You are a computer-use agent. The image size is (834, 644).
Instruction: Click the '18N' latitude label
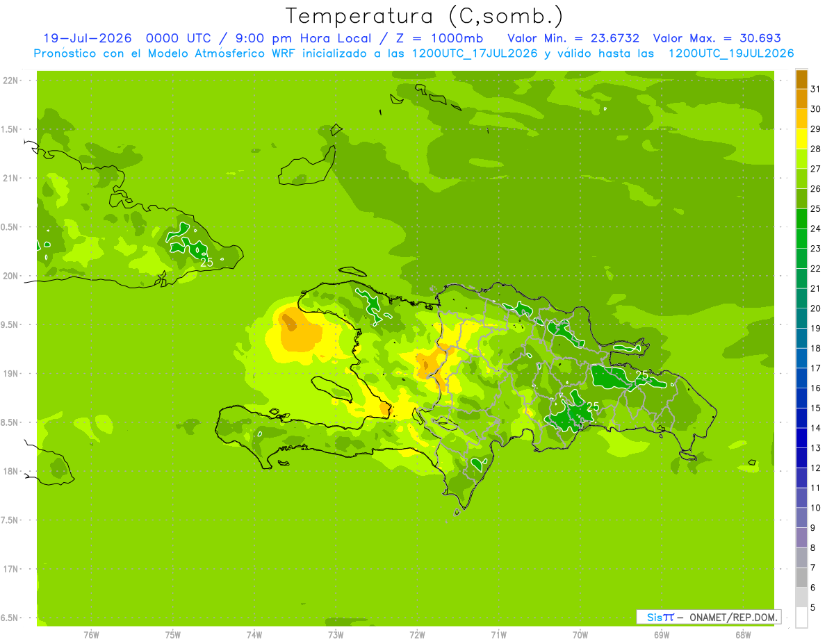pyautogui.click(x=11, y=471)
